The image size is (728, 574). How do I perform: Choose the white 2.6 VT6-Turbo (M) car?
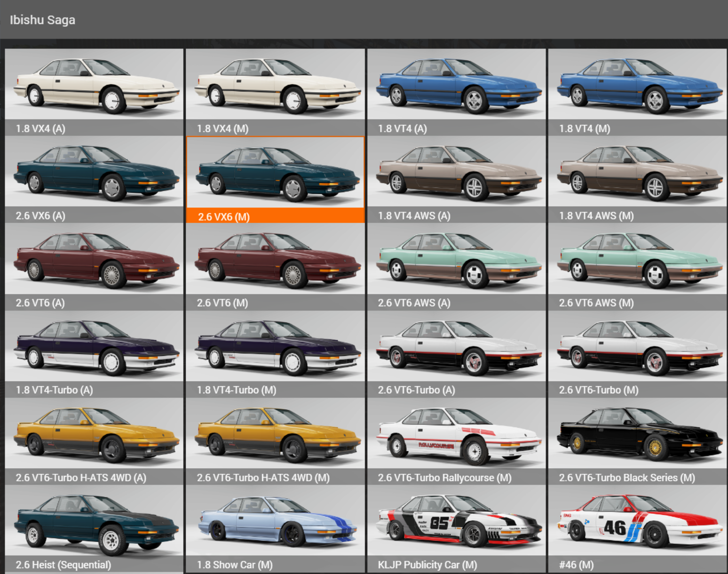(x=637, y=354)
